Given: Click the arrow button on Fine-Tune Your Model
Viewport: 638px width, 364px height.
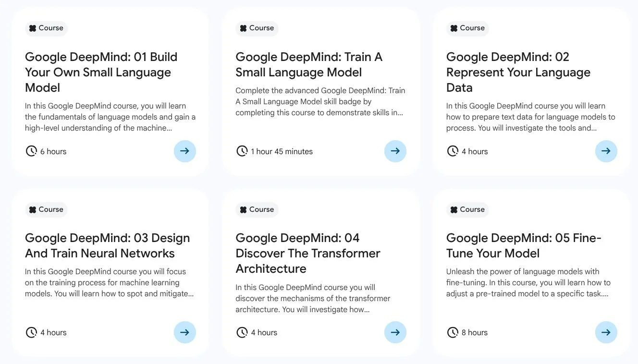Looking at the screenshot, I should [606, 332].
